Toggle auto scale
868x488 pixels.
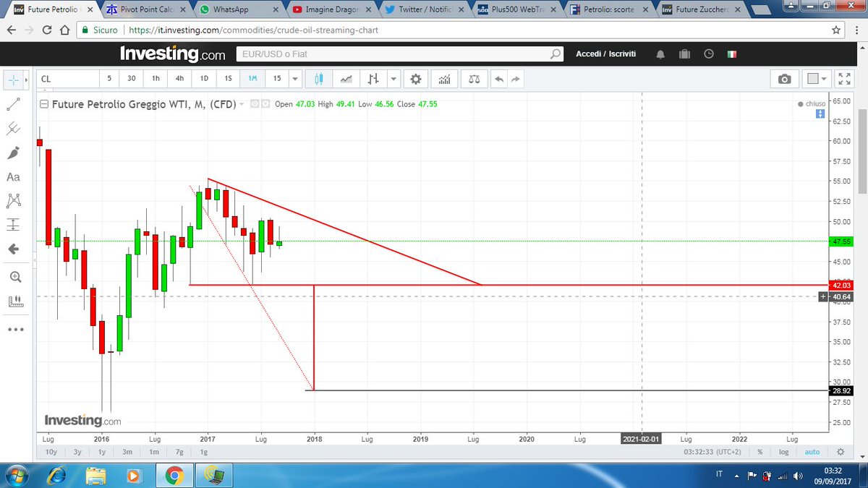[812, 451]
